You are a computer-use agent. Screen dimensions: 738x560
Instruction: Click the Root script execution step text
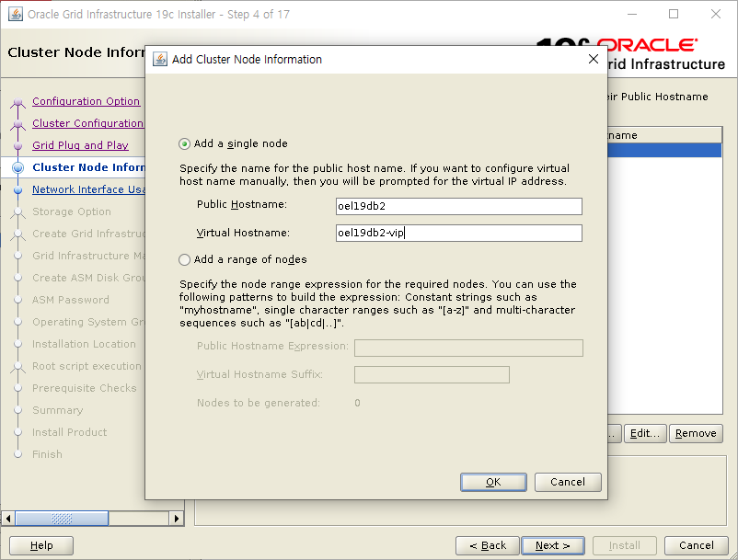point(87,366)
